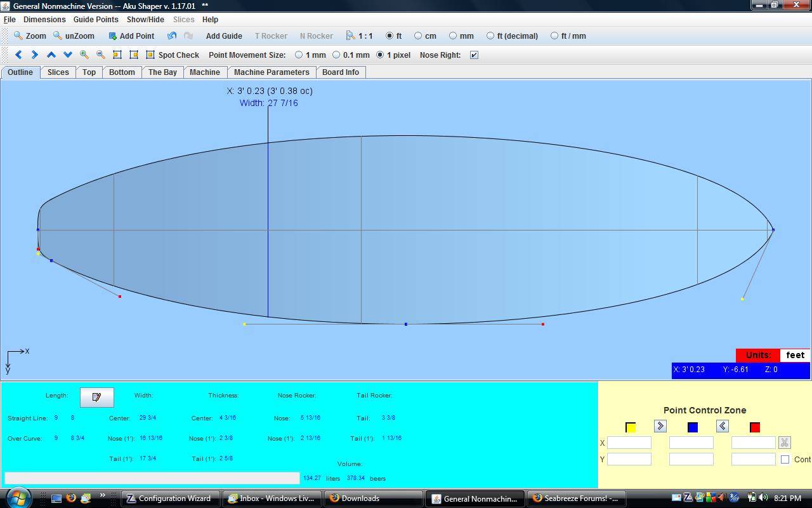Click the blue up arrow icon
The height and width of the screenshot is (508, 812).
[51, 55]
